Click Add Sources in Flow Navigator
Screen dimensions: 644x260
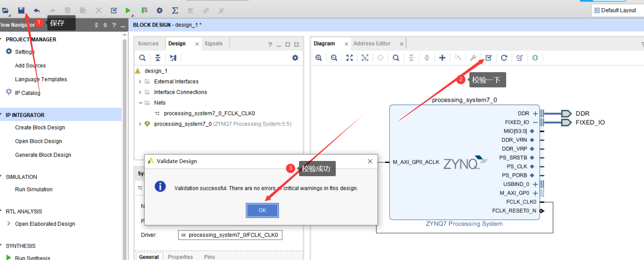[30, 65]
